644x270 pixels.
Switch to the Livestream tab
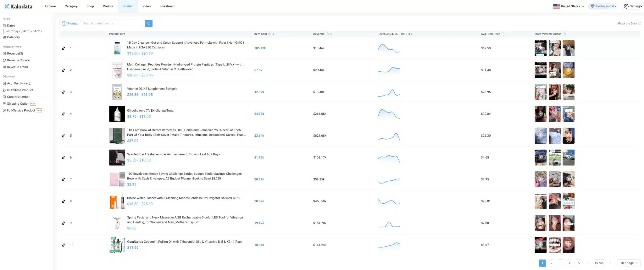pyautogui.click(x=167, y=6)
